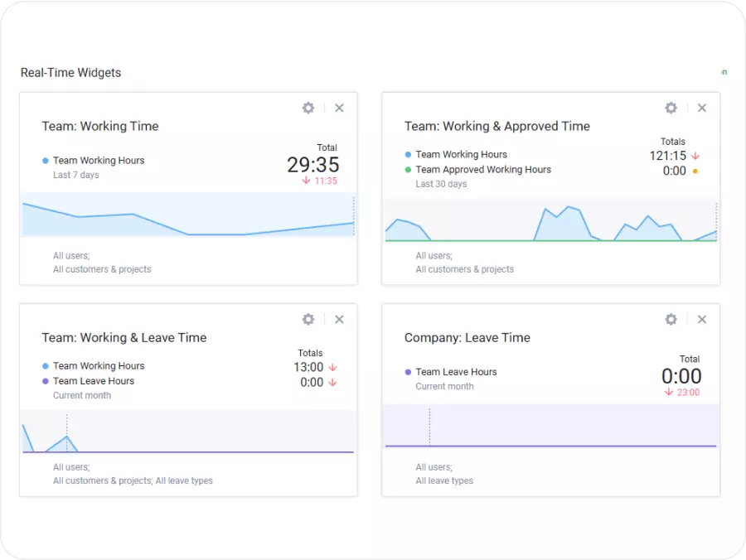Close the Company: Leave Time widget
This screenshot has height=560, width=746.
[702, 319]
